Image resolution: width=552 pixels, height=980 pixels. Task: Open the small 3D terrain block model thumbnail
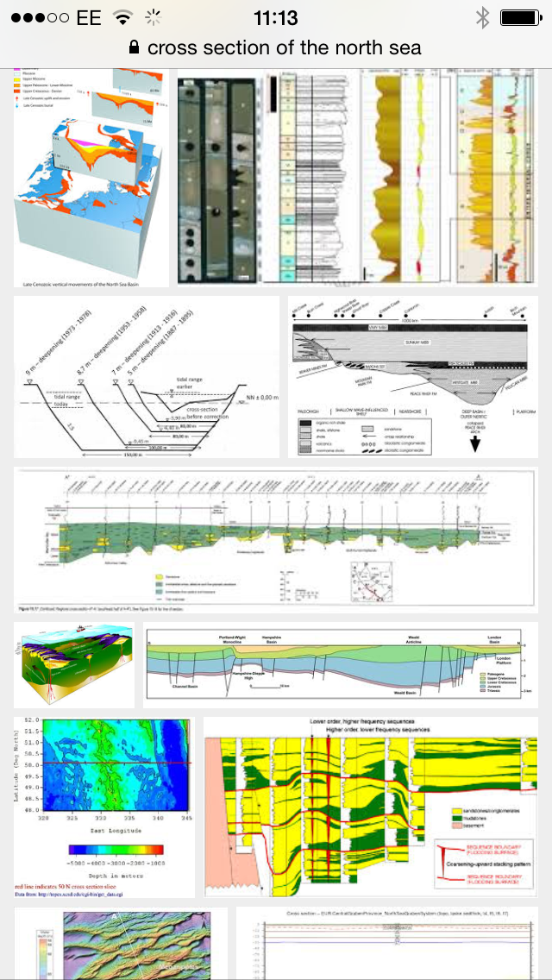pos(74,664)
